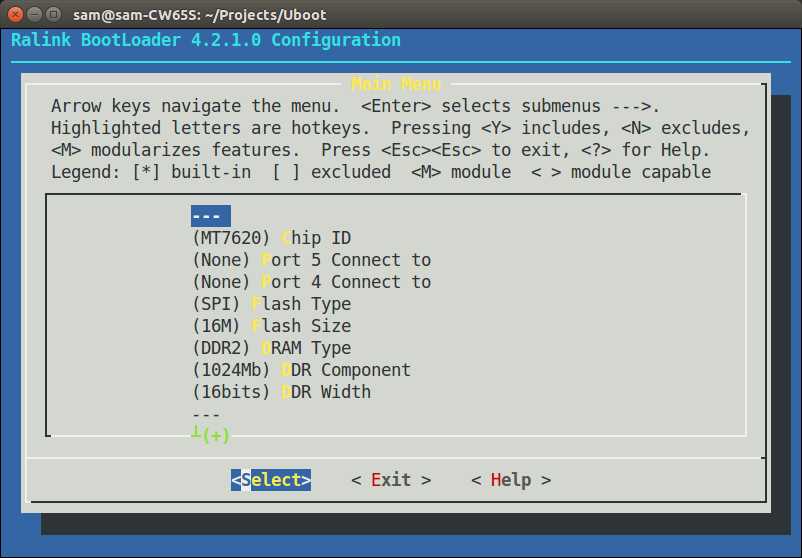Choose the Flash Type (SPI) entry

coord(272,304)
